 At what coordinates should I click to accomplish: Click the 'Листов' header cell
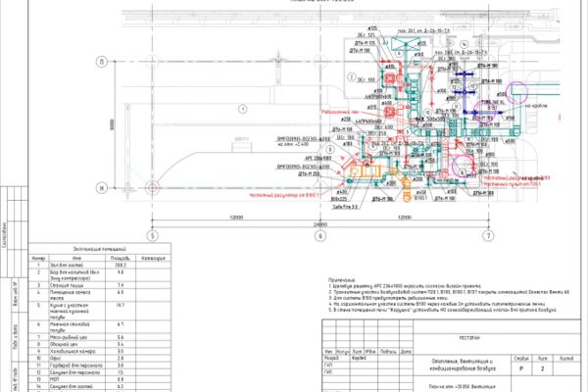pos(566,359)
